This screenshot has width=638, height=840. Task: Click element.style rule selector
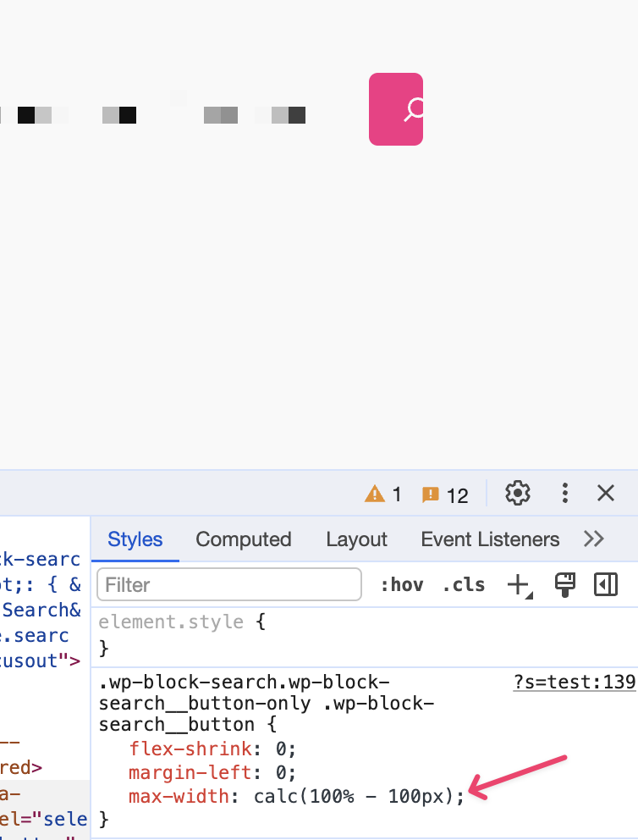pyautogui.click(x=171, y=622)
